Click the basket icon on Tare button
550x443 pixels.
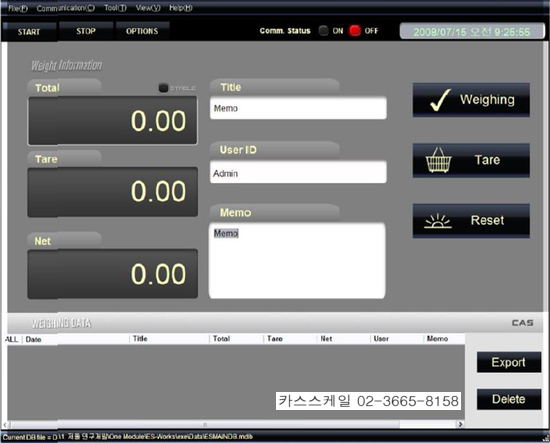click(x=438, y=160)
